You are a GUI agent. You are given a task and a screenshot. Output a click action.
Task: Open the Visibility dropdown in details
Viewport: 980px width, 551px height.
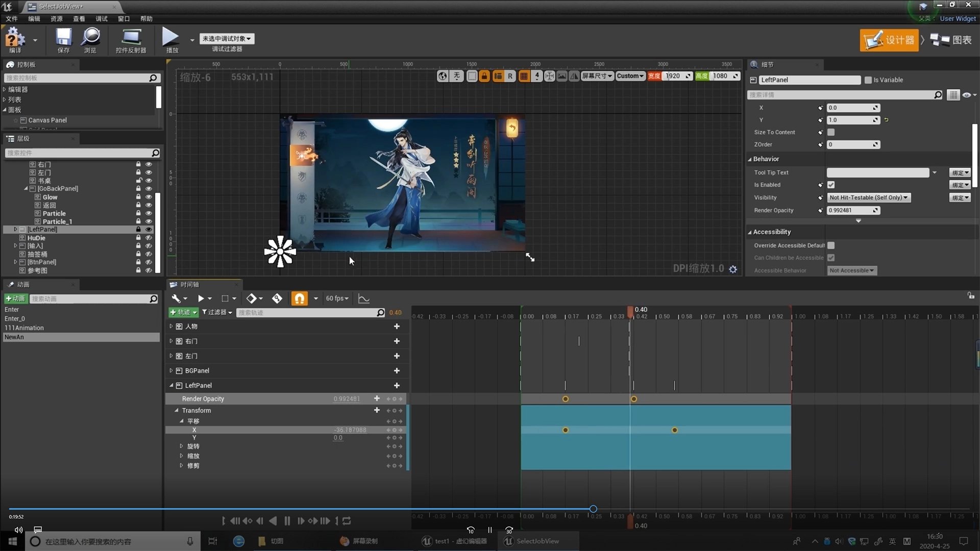869,197
